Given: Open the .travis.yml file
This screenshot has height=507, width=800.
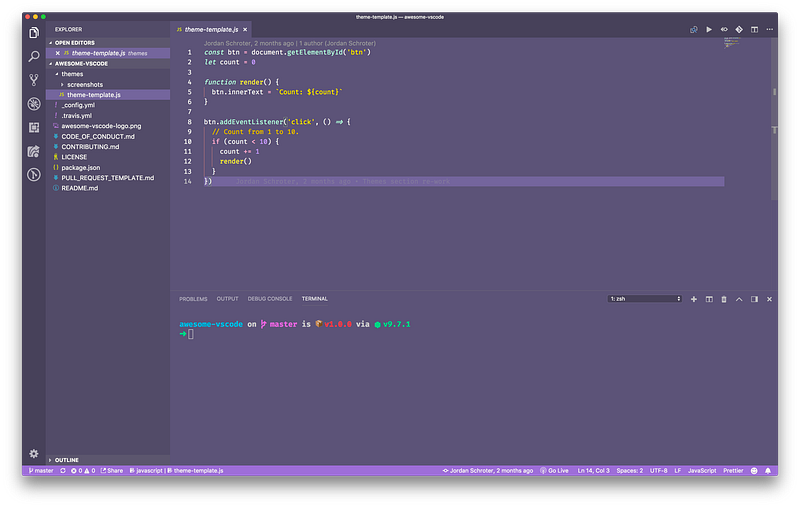Looking at the screenshot, I should (77, 116).
